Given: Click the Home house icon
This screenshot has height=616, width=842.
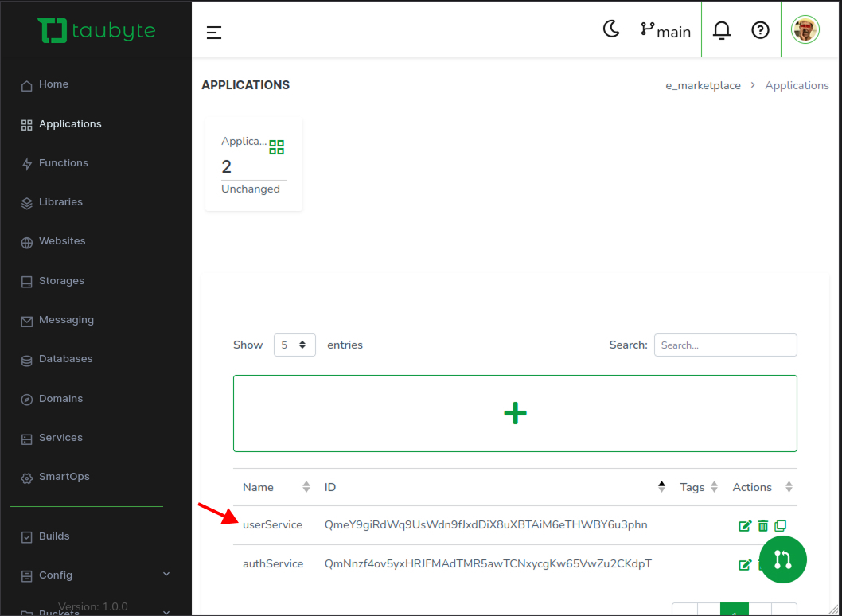Looking at the screenshot, I should point(26,86).
